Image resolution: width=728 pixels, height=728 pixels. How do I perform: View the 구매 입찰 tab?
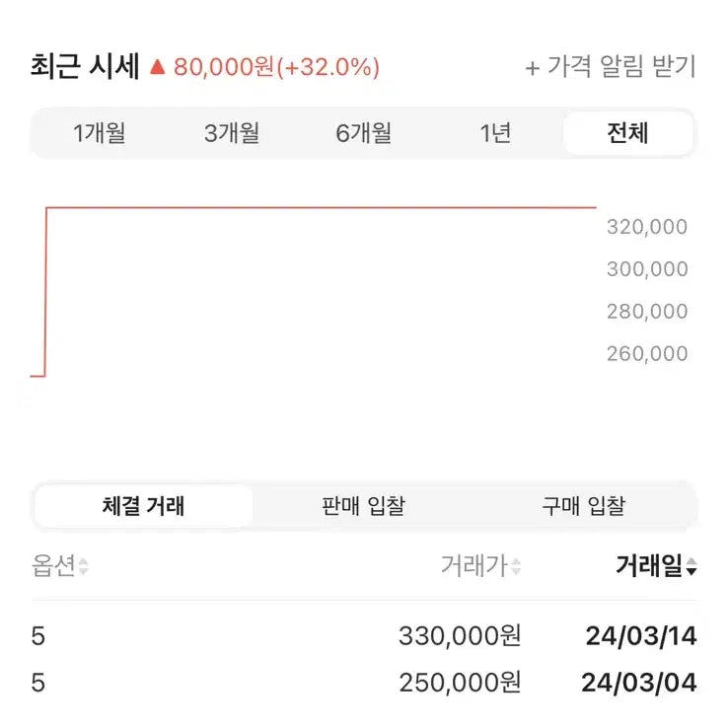click(x=583, y=507)
